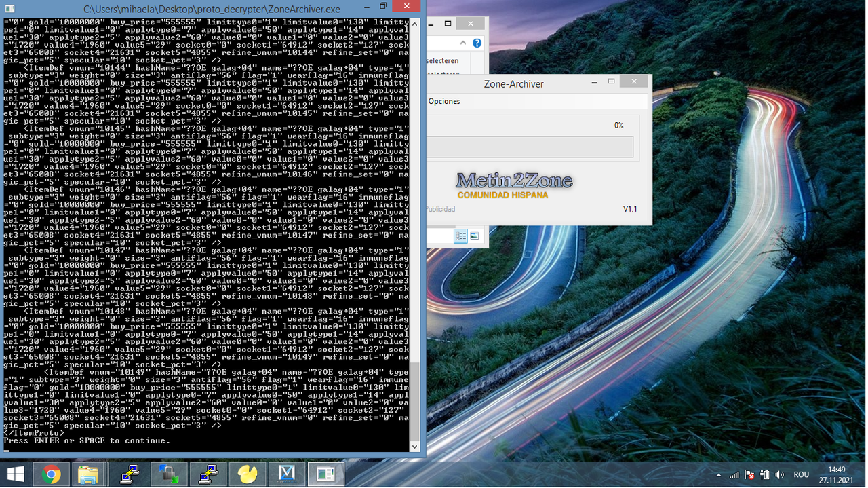Collapse the Explorer ribbon chevron

463,43
